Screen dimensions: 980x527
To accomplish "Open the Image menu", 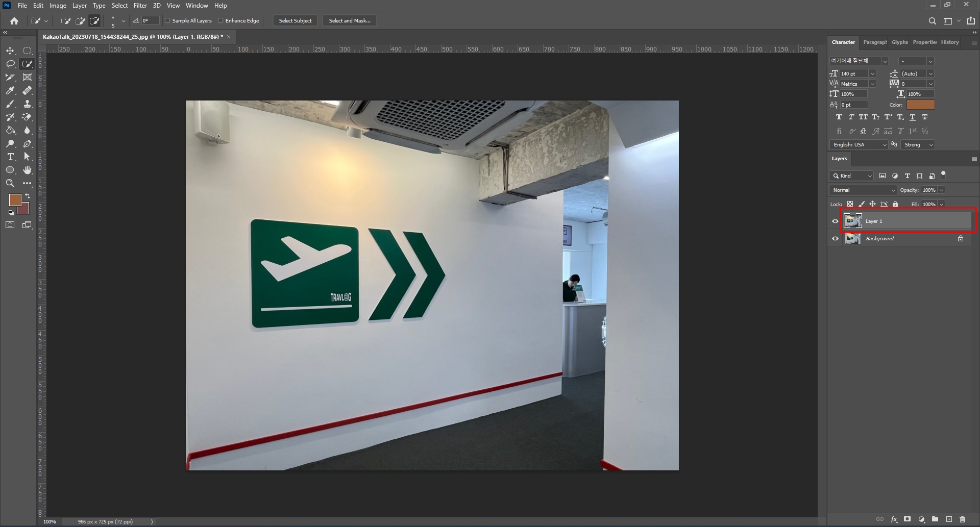I will pos(58,6).
